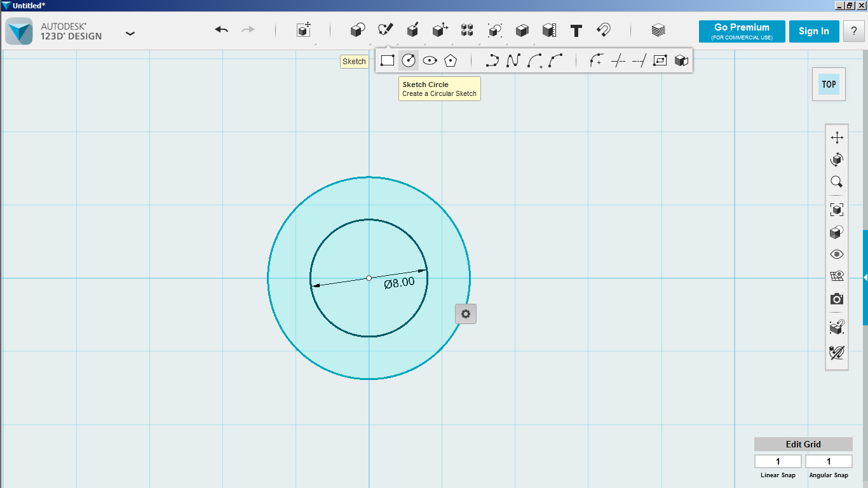The image size is (868, 488).
Task: Select the Measure tool
Action: tap(549, 30)
